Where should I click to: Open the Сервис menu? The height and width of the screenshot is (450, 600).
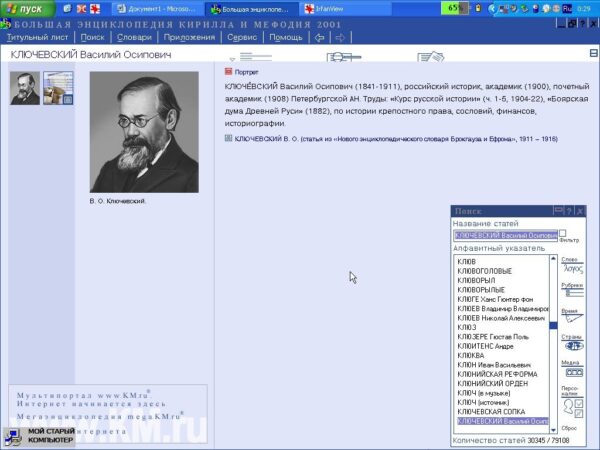[242, 37]
